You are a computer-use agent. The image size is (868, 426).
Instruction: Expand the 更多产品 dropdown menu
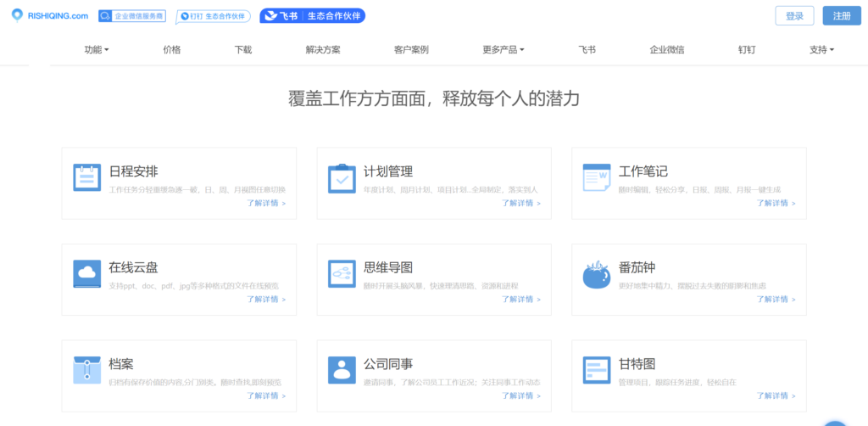(x=504, y=50)
